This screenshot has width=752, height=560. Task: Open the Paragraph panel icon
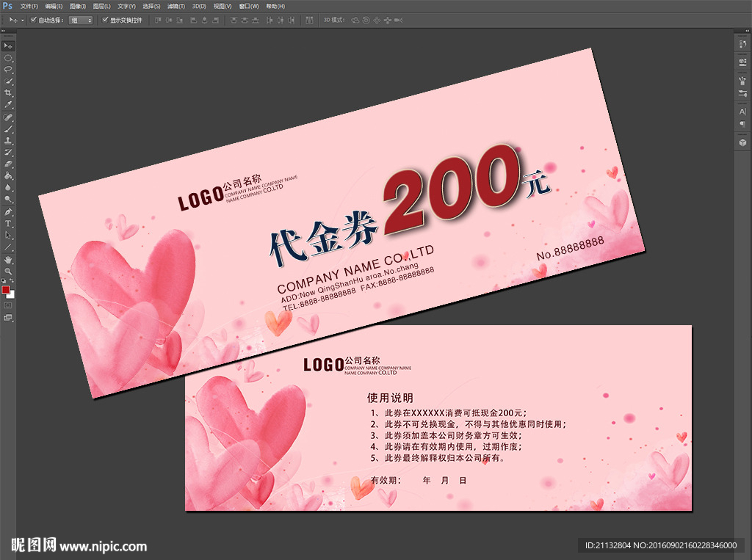pos(742,124)
